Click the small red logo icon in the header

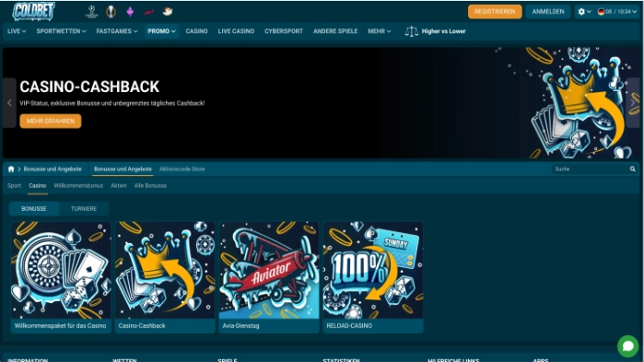(148, 12)
